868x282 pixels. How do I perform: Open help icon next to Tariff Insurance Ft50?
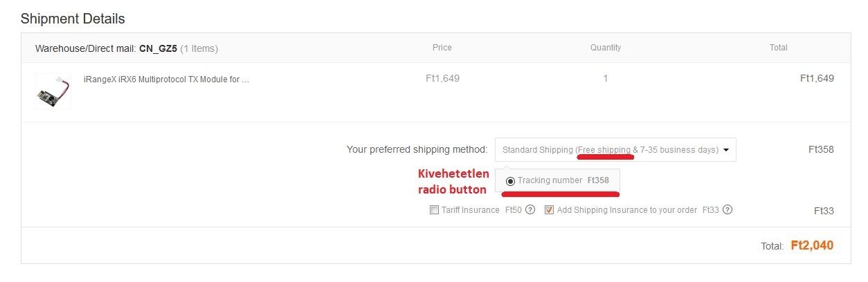[x=530, y=210]
